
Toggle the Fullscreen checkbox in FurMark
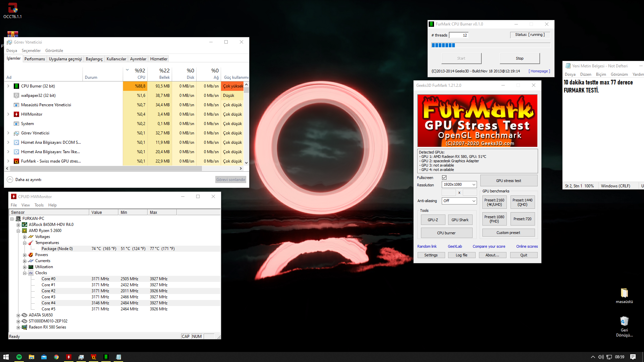[444, 178]
